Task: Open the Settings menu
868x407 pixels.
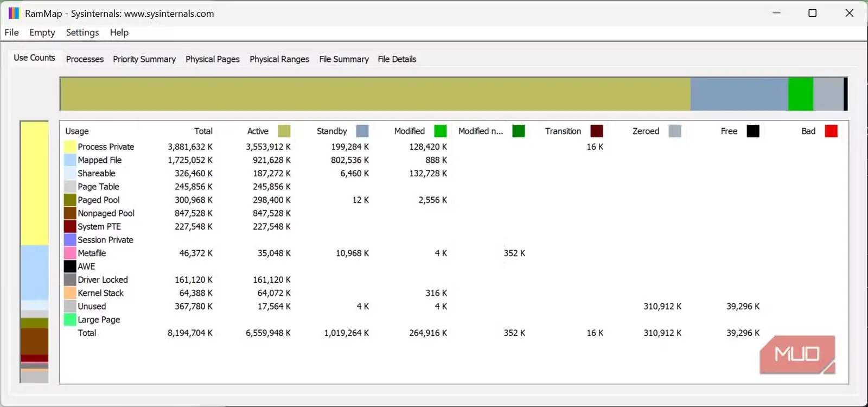Action: point(82,33)
